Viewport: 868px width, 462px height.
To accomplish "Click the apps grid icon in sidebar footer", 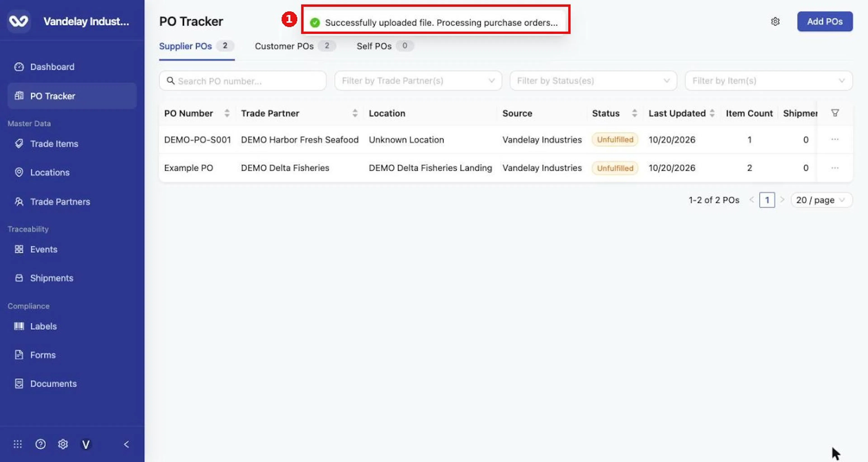I will click(x=18, y=444).
